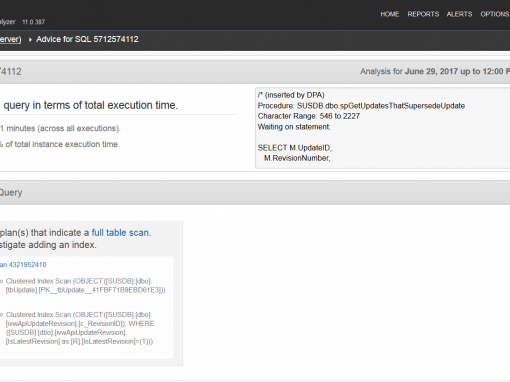Open the ALERTS menu item

459,14
